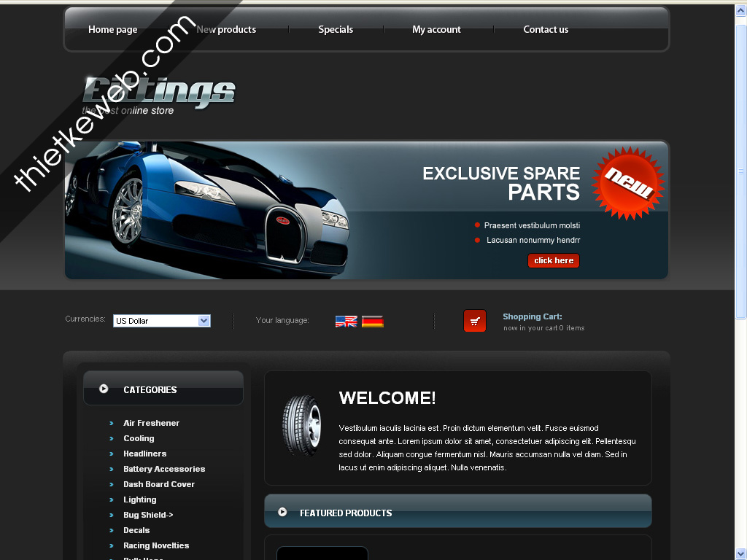
Task: Open the Cooling category
Action: (139, 438)
